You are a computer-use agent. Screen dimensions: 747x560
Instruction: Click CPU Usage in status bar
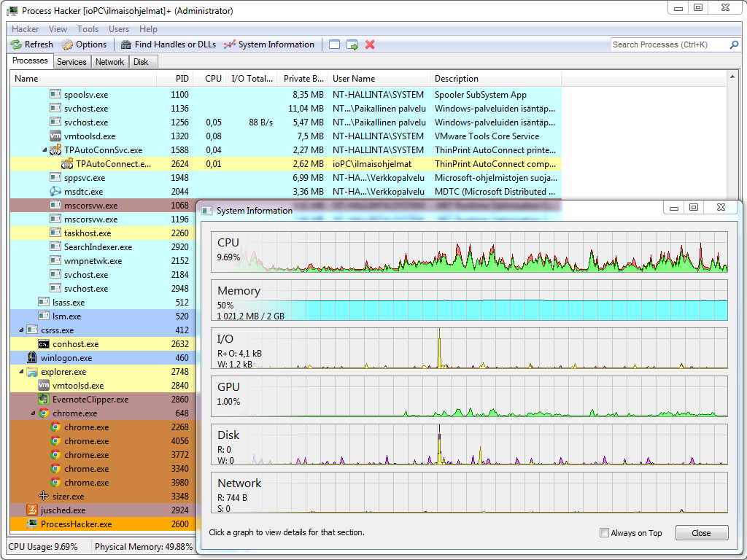tap(43, 547)
